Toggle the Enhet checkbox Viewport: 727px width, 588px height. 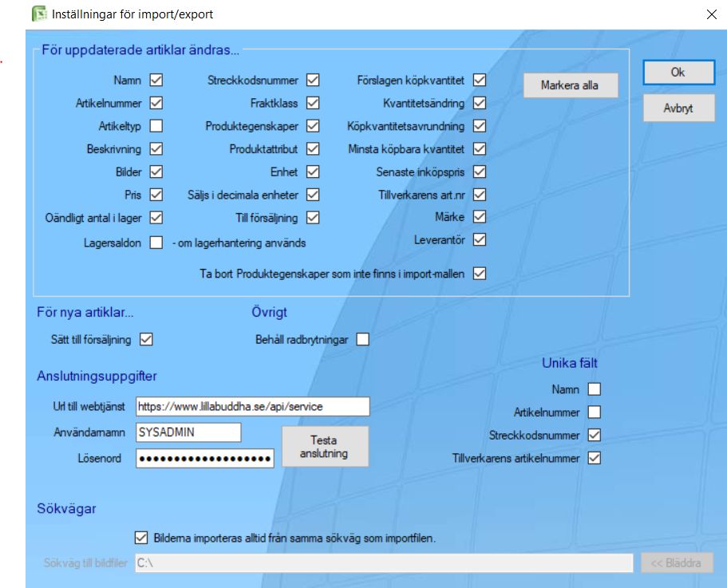click(x=313, y=172)
